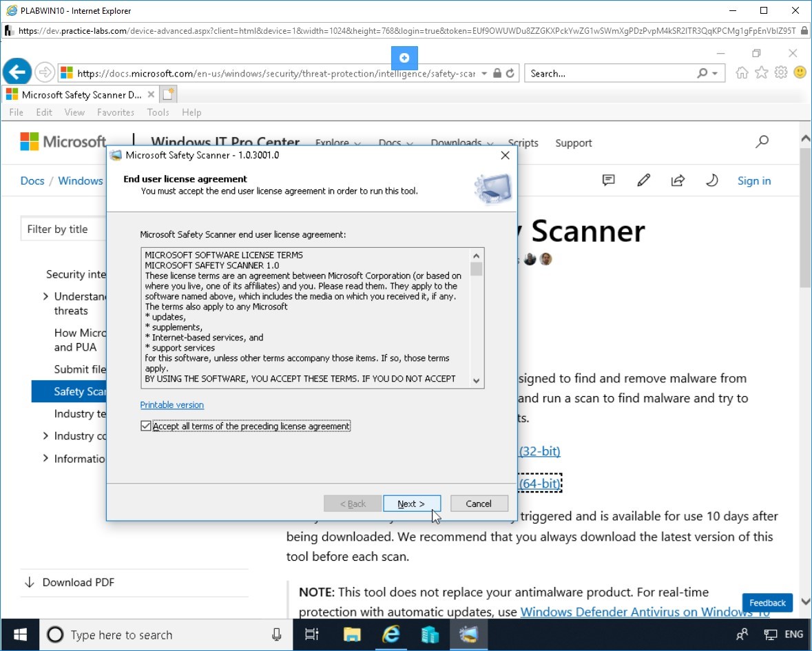Click the Microsoft logo on the docs page
The height and width of the screenshot is (651, 812).
tap(63, 141)
